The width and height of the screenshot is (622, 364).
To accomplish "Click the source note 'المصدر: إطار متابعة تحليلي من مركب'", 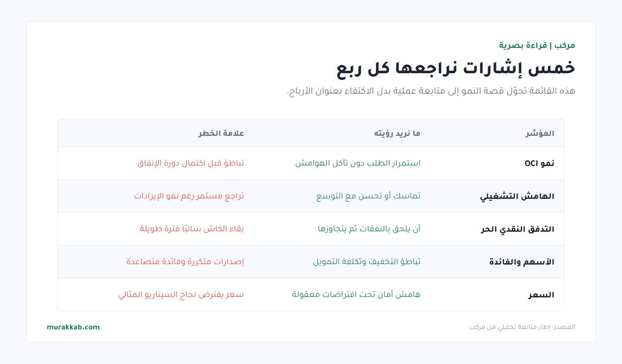I will [x=522, y=327].
